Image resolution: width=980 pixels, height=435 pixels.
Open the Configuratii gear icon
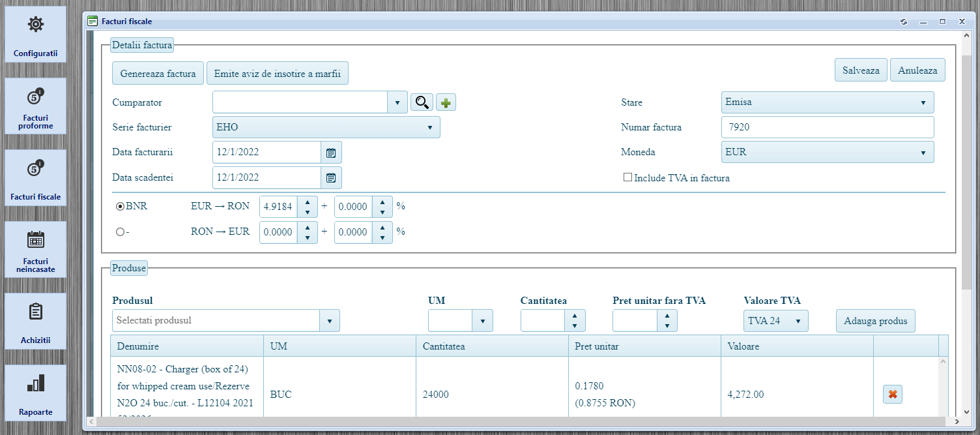tap(35, 25)
